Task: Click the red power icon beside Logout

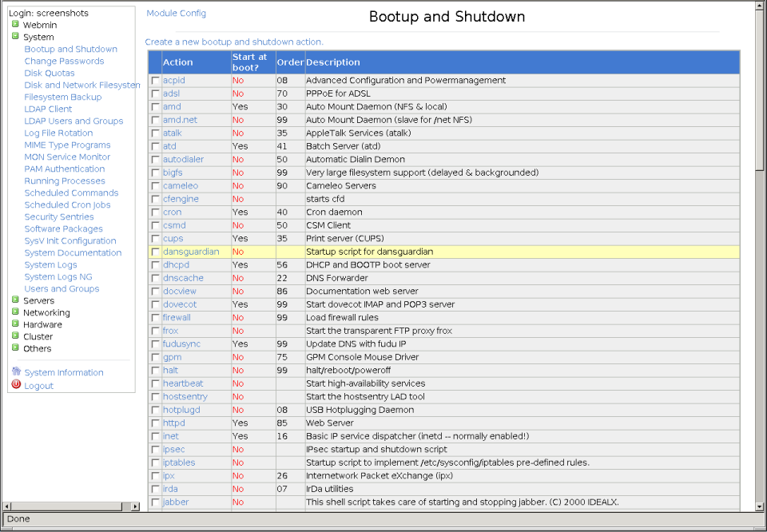Action: click(16, 385)
